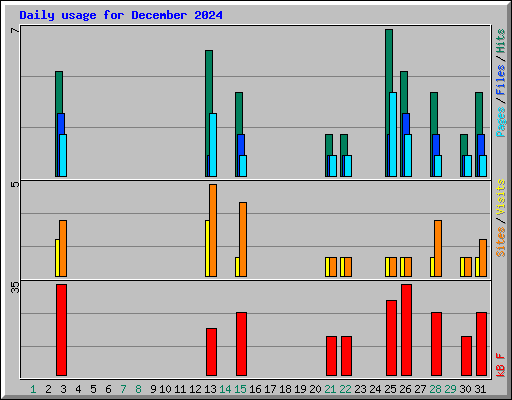Screen dimensions: 512x400
Task: Click the yellow visits bar for day 13
Action: tap(207, 248)
